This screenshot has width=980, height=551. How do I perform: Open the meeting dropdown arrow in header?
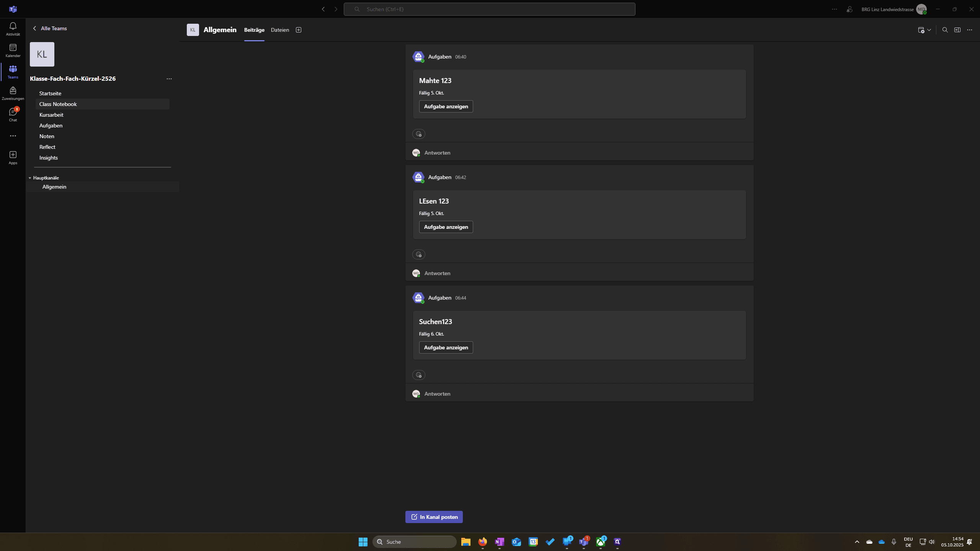tap(929, 30)
